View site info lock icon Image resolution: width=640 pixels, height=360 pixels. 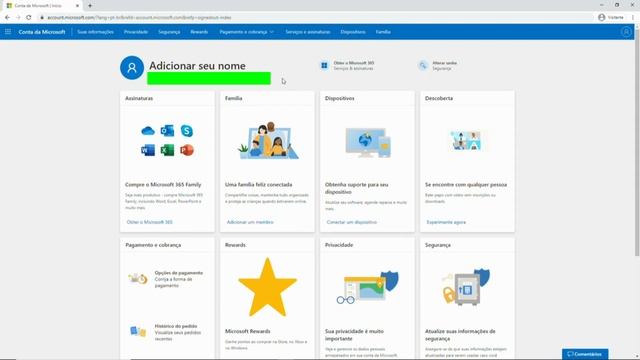click(42, 18)
